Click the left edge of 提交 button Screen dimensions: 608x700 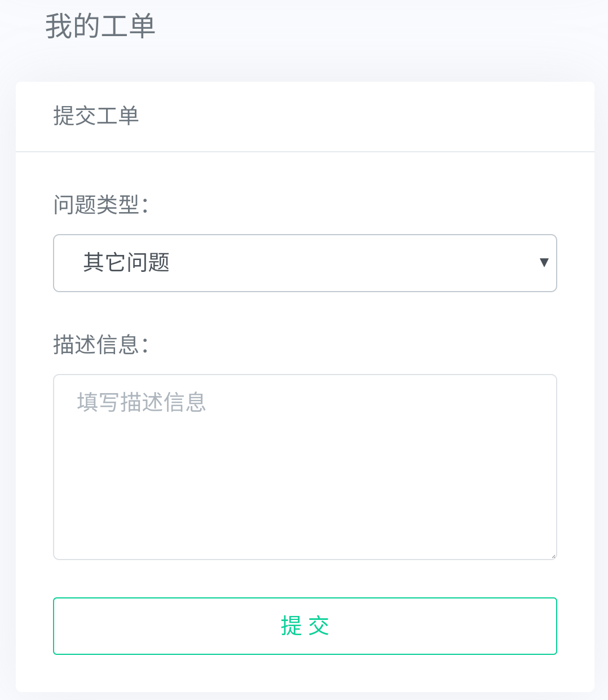coord(68,626)
